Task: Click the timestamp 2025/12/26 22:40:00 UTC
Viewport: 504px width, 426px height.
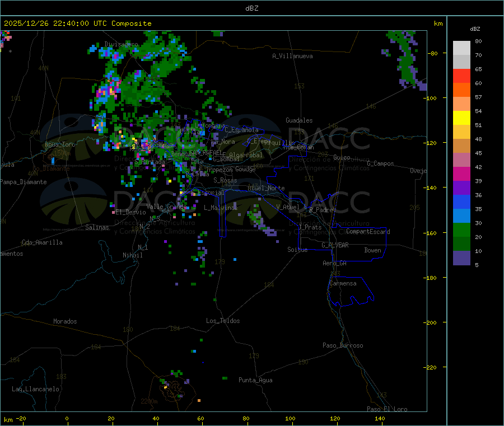Action: (x=55, y=24)
